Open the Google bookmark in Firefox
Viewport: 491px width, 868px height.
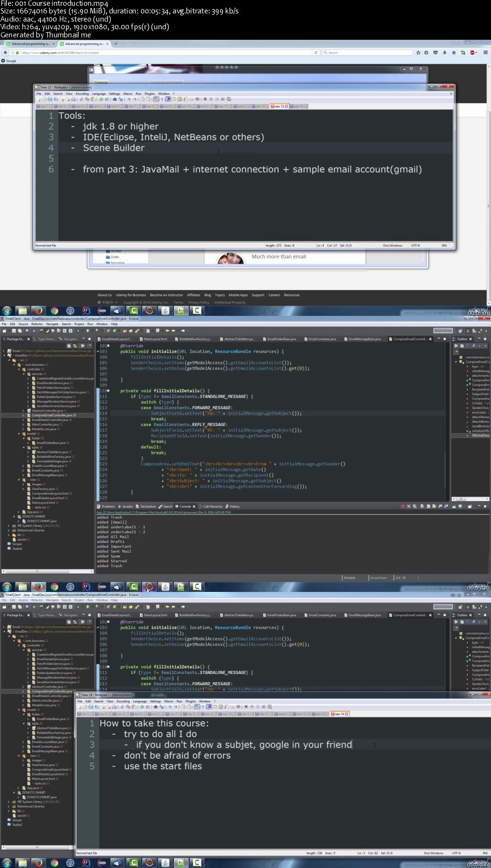9,61
